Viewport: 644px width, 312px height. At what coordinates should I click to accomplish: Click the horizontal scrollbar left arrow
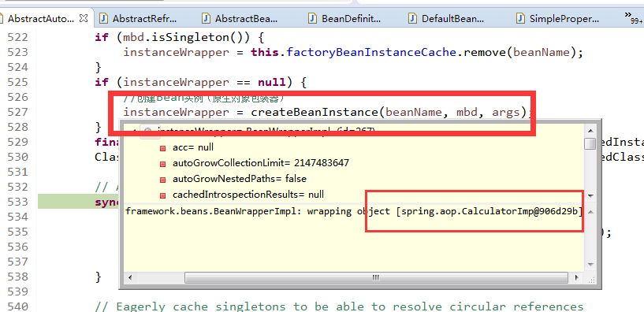[130, 278]
